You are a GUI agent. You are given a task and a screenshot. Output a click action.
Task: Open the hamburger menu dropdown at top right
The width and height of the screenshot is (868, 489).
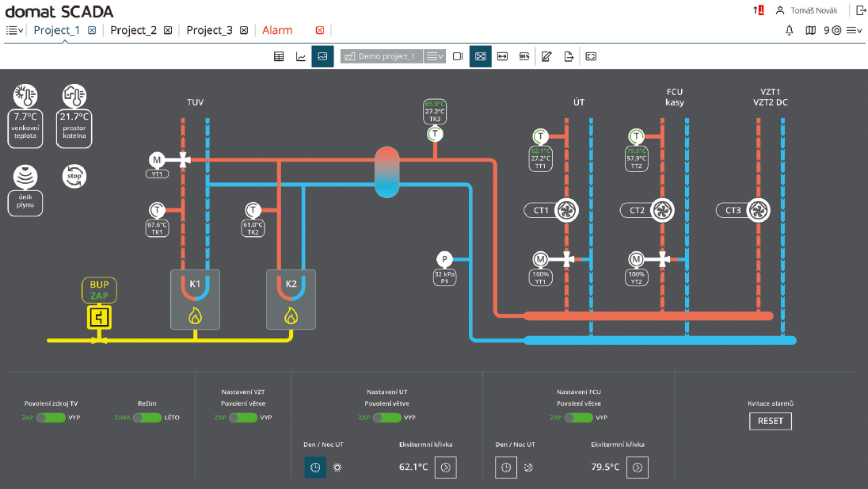coord(853,30)
